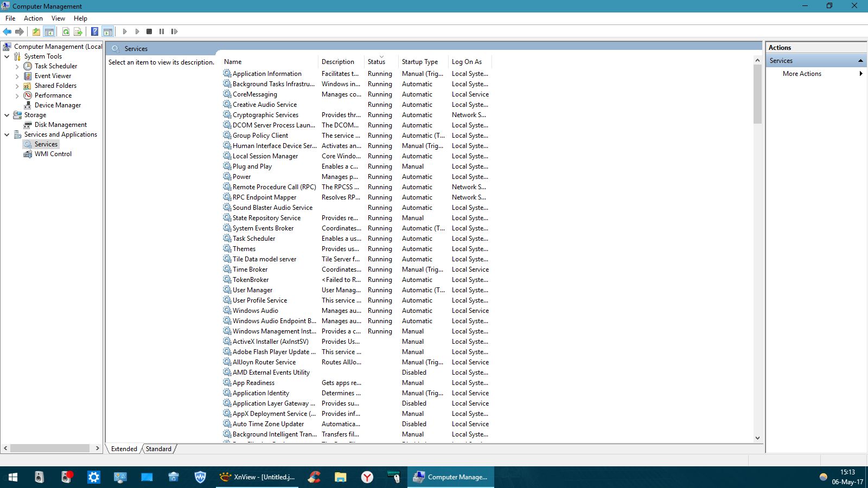This screenshot has width=868, height=488.
Task: Switch to the Standard tab
Action: click(158, 449)
